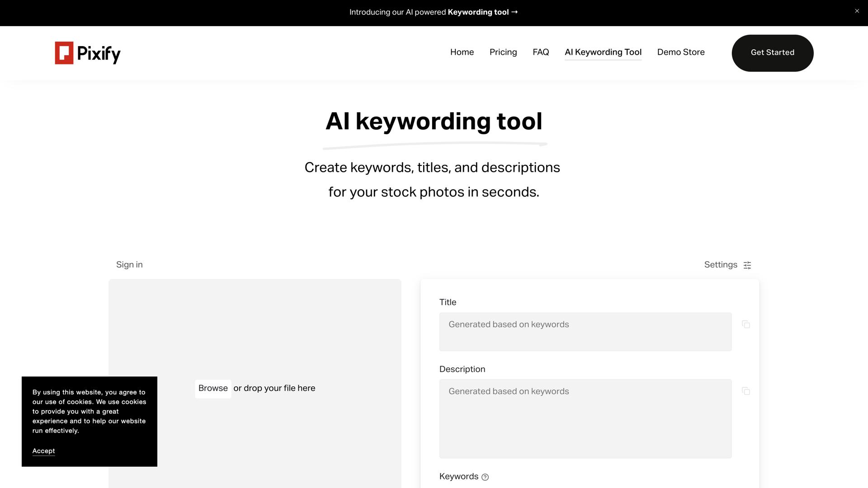The height and width of the screenshot is (488, 868).
Task: Open the Keywords help question-mark icon
Action: tap(485, 477)
